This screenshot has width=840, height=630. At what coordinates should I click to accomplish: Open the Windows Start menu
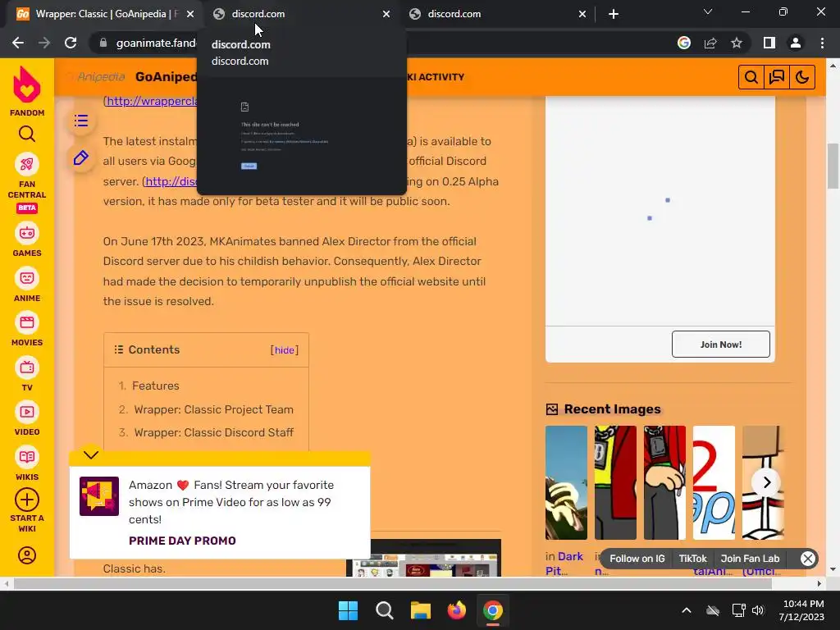pos(348,610)
